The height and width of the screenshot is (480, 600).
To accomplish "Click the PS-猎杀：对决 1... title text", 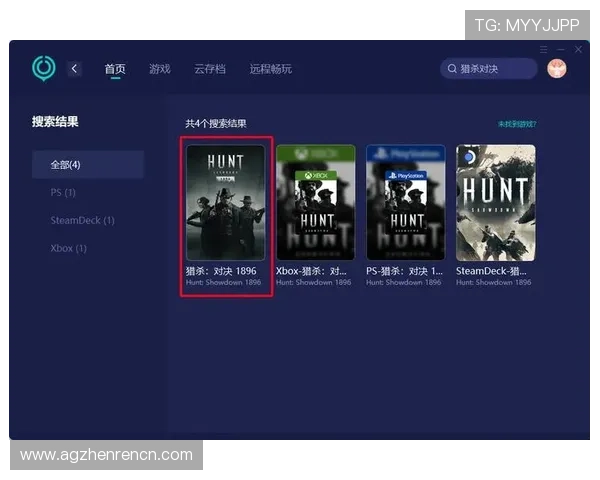I will (x=404, y=271).
